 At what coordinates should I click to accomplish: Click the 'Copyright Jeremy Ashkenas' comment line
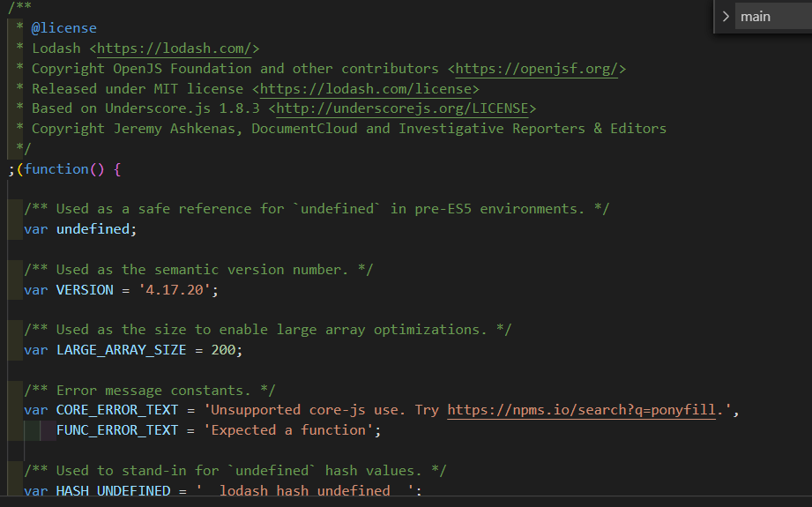(x=349, y=129)
